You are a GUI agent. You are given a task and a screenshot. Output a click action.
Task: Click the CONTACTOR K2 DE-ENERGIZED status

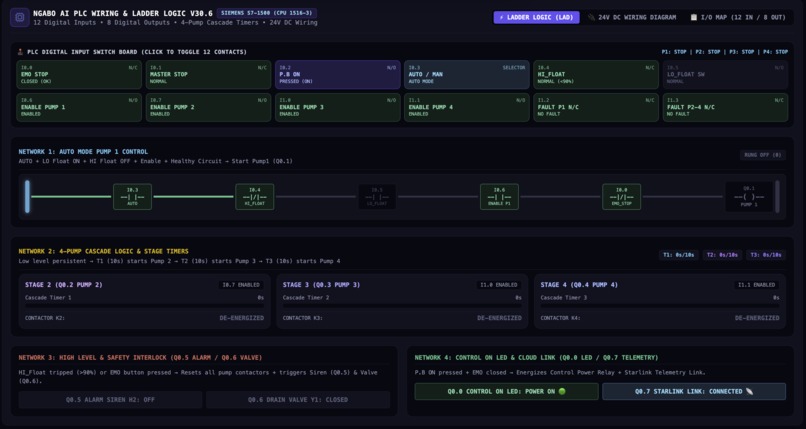coord(242,318)
